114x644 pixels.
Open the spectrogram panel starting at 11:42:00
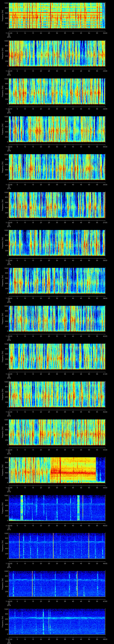[x=57, y=432]
